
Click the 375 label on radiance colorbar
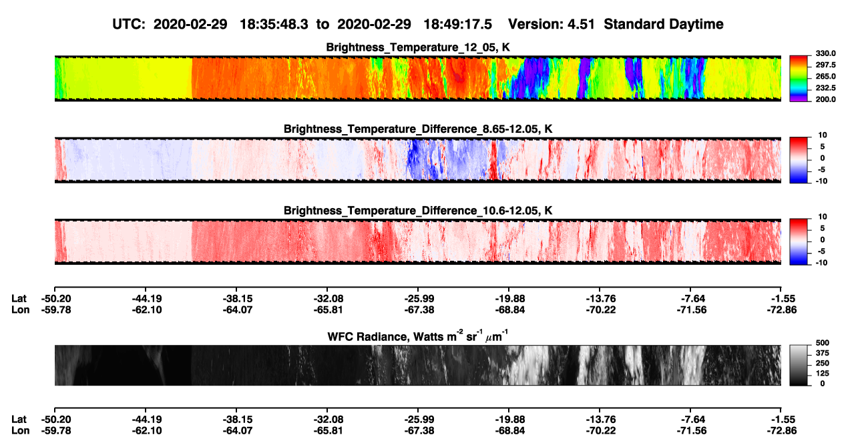821,354
